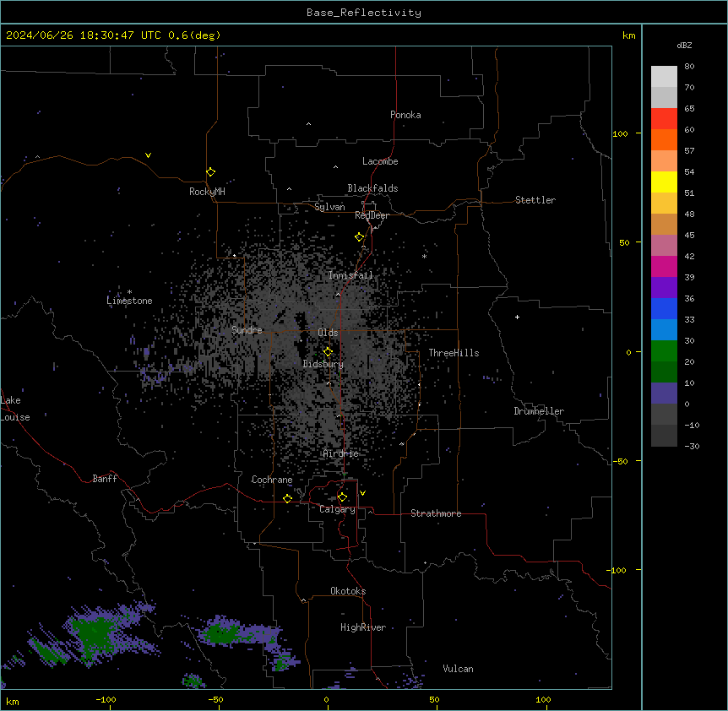Click the RedDeer city label
The width and height of the screenshot is (728, 711).
(372, 215)
